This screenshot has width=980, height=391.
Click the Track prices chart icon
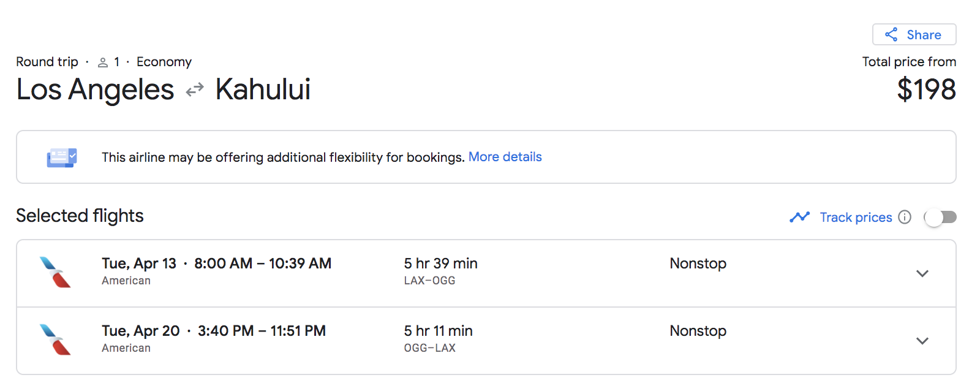(x=799, y=217)
